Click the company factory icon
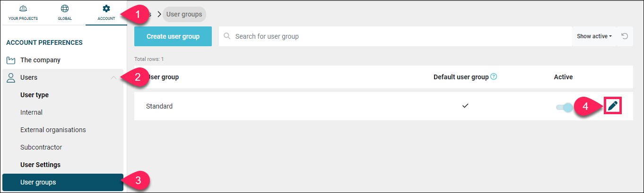The image size is (644, 193). (11, 60)
